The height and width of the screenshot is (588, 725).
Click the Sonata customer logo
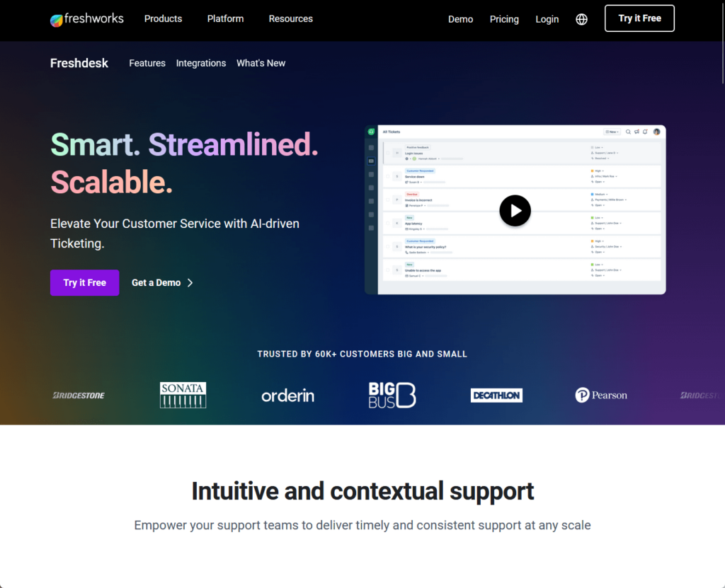coord(183,396)
